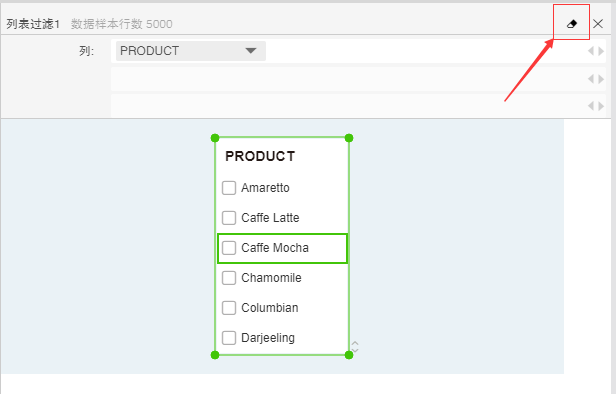The width and height of the screenshot is (616, 394).
Task: Click the up chevron beside Darjeeling
Action: pyautogui.click(x=355, y=343)
